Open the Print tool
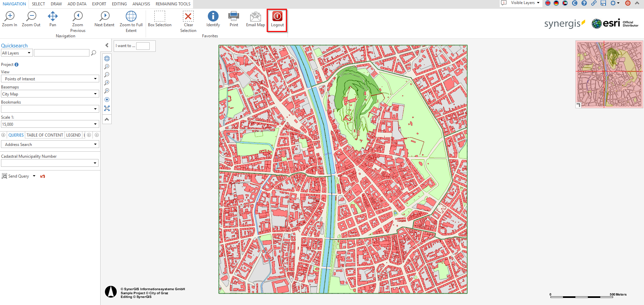Viewport: 644px width, 305px height. coord(234,19)
